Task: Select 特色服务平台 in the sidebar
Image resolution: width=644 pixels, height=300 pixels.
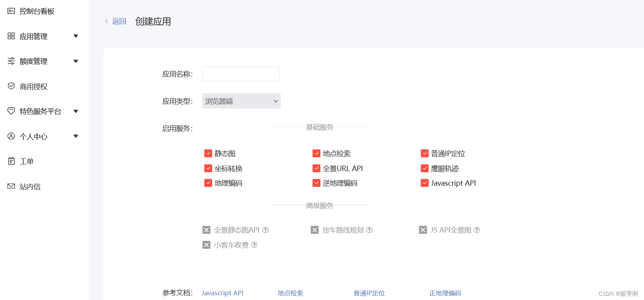Action: [41, 111]
